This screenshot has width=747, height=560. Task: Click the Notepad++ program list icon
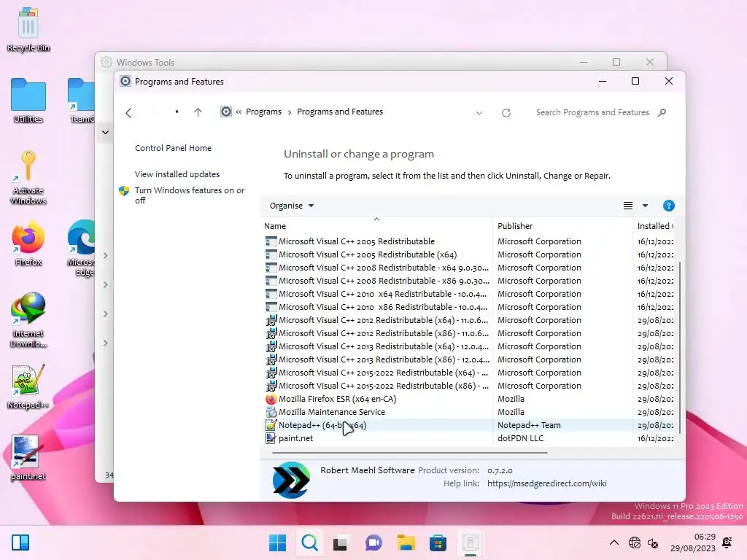point(271,425)
